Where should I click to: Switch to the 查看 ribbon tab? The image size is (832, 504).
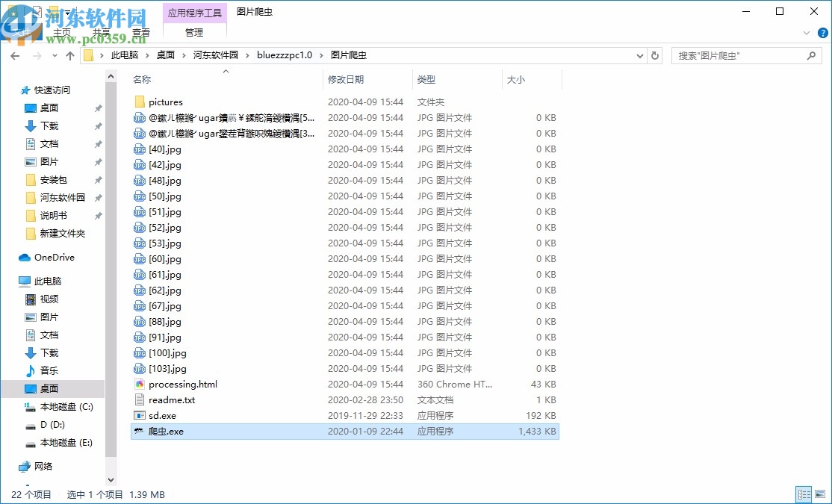[x=141, y=32]
